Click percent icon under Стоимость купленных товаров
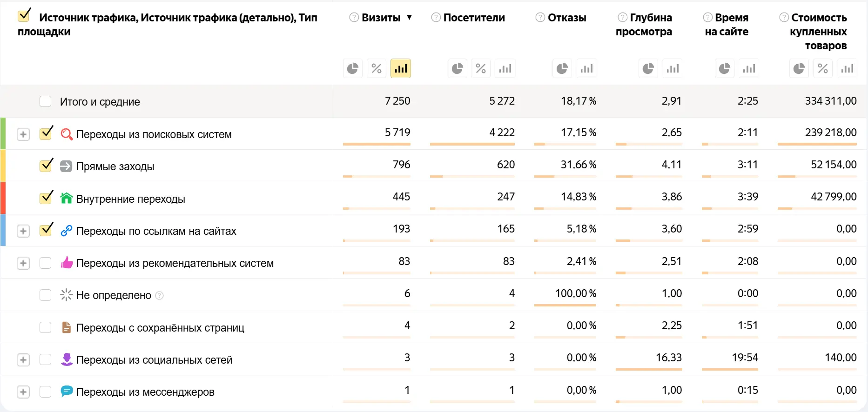Image resolution: width=868 pixels, height=412 pixels. [823, 69]
